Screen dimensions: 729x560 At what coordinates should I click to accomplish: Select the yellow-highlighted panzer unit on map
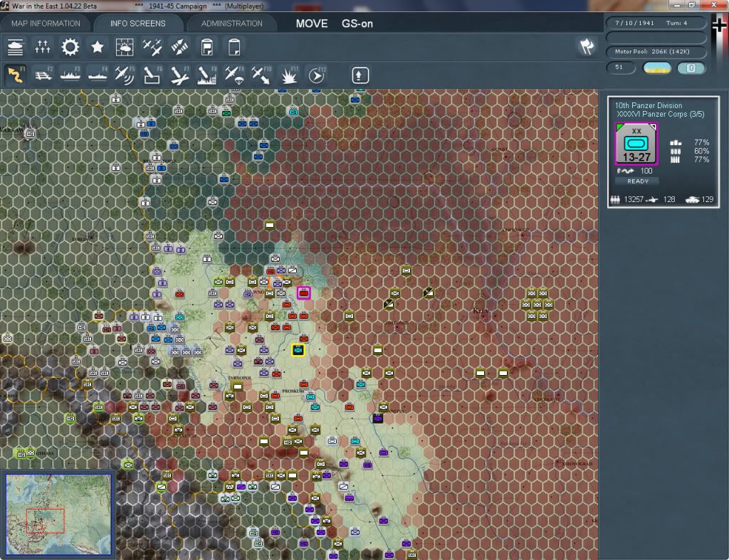[x=298, y=350]
